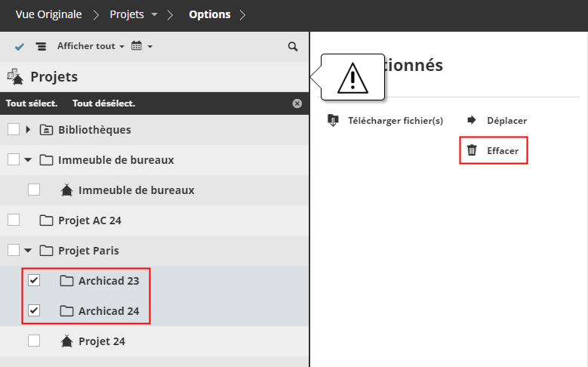The image size is (588, 367).
Task: Uncheck the Archicad 23 checkbox
Action: point(34,281)
